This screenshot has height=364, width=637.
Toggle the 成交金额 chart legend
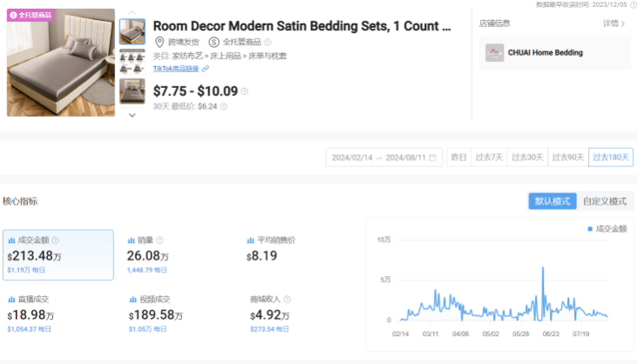pyautogui.click(x=607, y=228)
